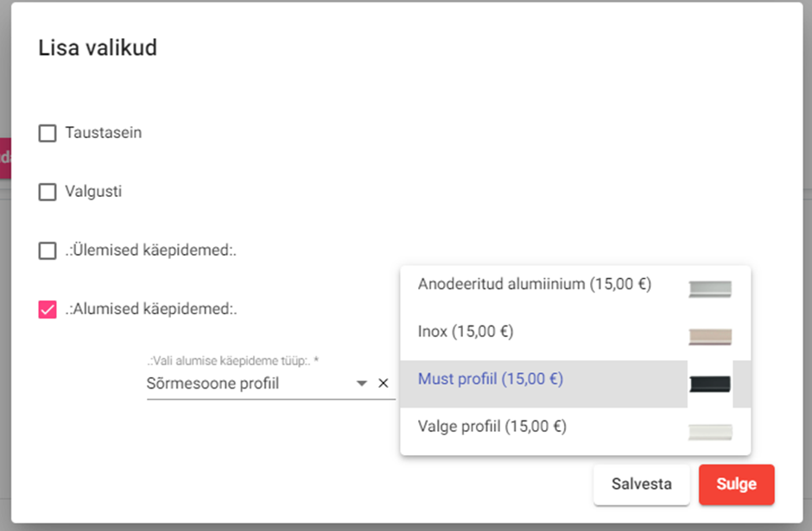
Task: Click the Taustasein label text
Action: [x=104, y=133]
